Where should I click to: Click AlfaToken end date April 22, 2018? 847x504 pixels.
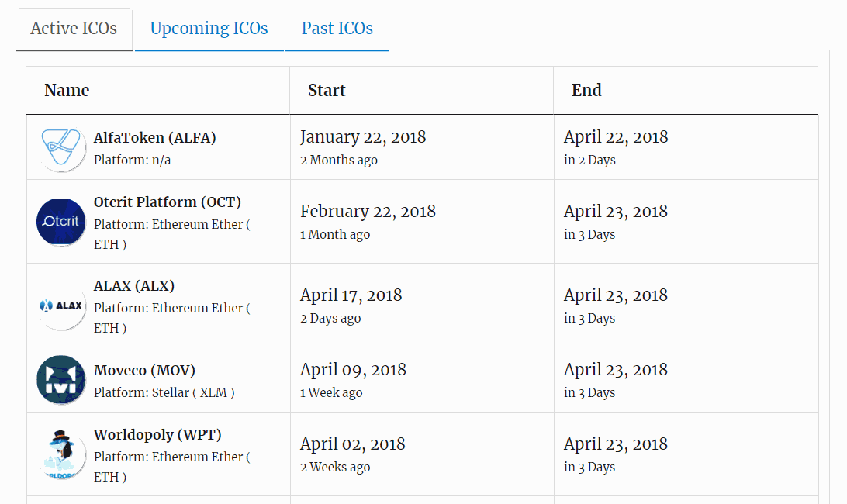pyautogui.click(x=615, y=137)
